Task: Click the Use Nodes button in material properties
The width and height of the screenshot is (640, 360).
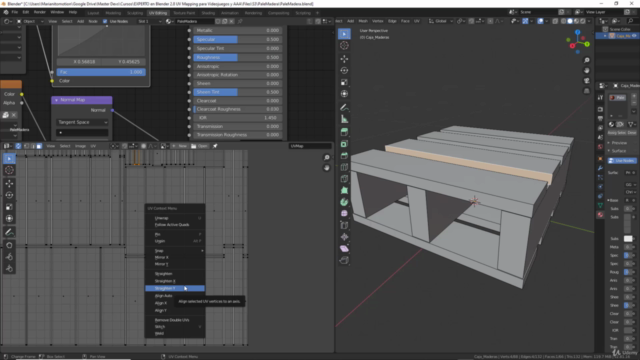Action: coord(622,161)
